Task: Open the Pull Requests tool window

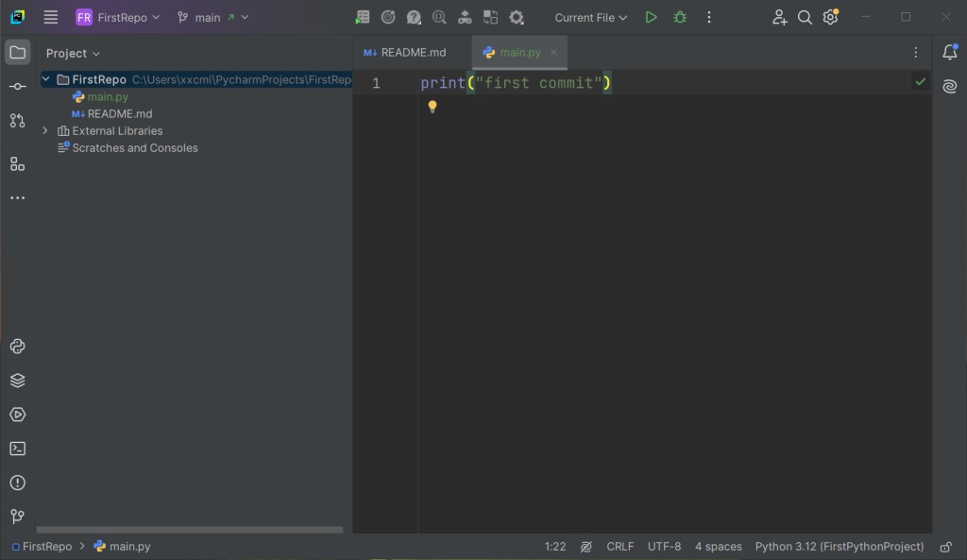Action: (17, 121)
